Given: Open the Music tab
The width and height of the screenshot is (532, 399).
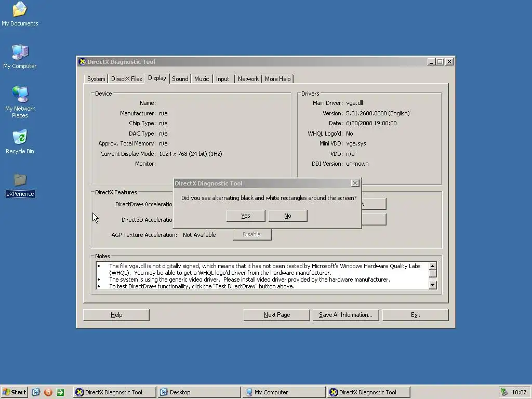Looking at the screenshot, I should 202,79.
